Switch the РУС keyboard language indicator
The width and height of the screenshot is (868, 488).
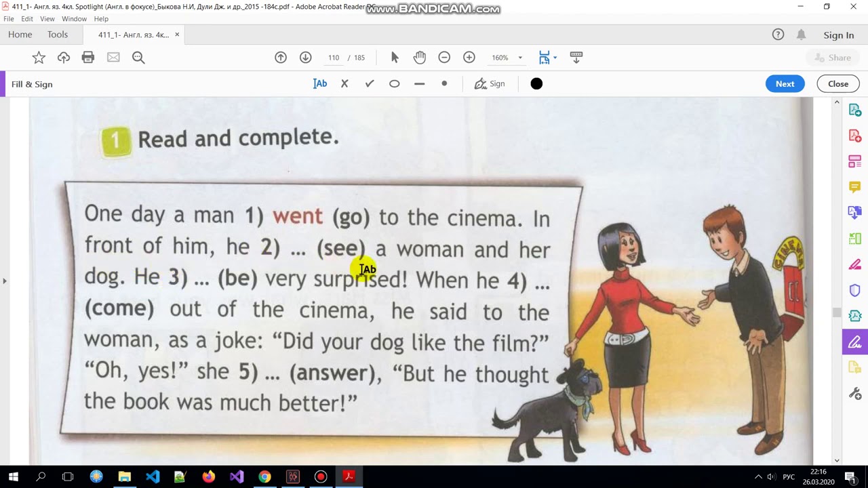coord(789,476)
